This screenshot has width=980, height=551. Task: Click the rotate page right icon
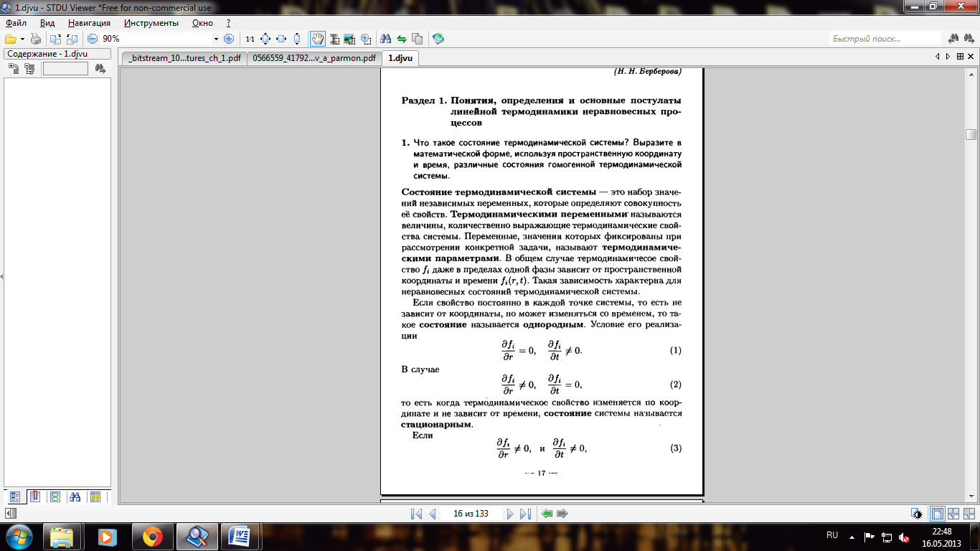coord(56,39)
